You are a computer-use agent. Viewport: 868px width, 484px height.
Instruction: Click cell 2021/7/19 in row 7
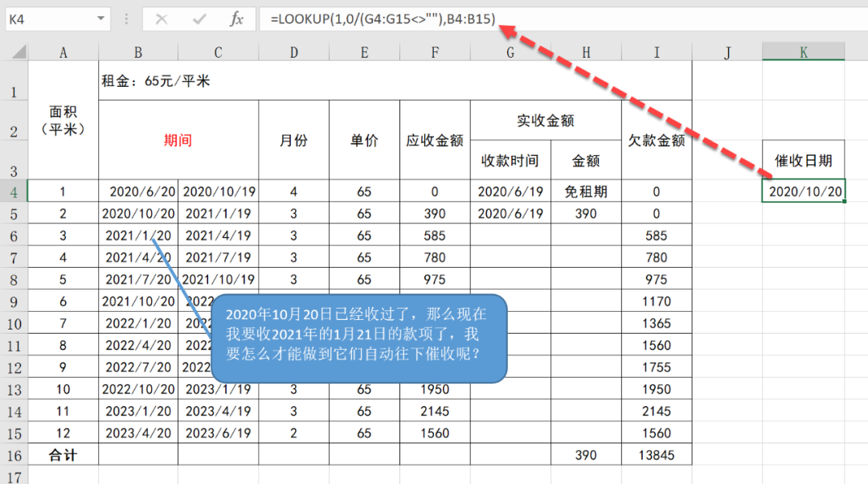218,257
